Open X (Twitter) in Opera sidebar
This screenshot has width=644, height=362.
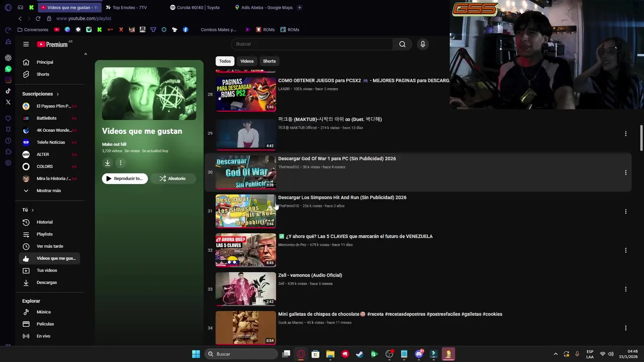(x=8, y=102)
